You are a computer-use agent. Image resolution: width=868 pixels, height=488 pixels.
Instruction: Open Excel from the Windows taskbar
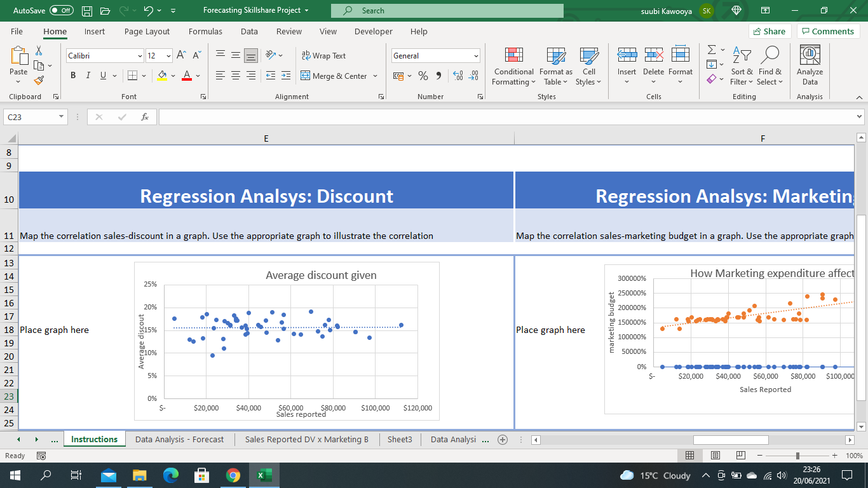264,475
